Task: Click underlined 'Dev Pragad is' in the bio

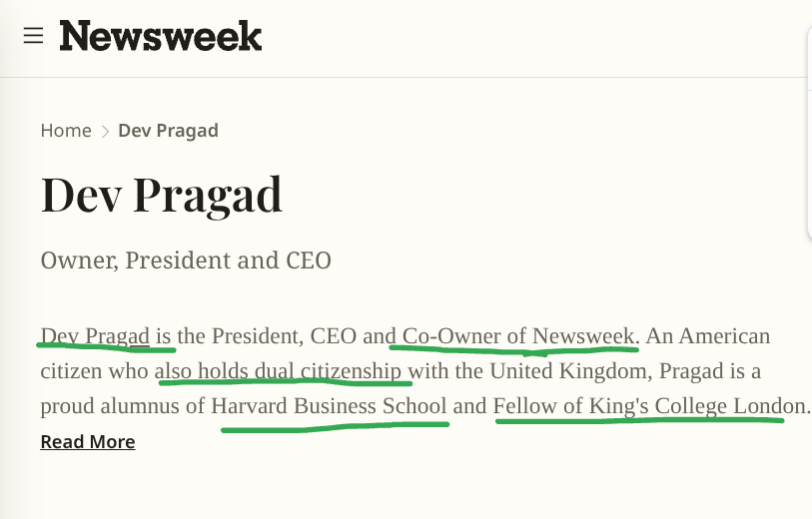Action: point(106,336)
